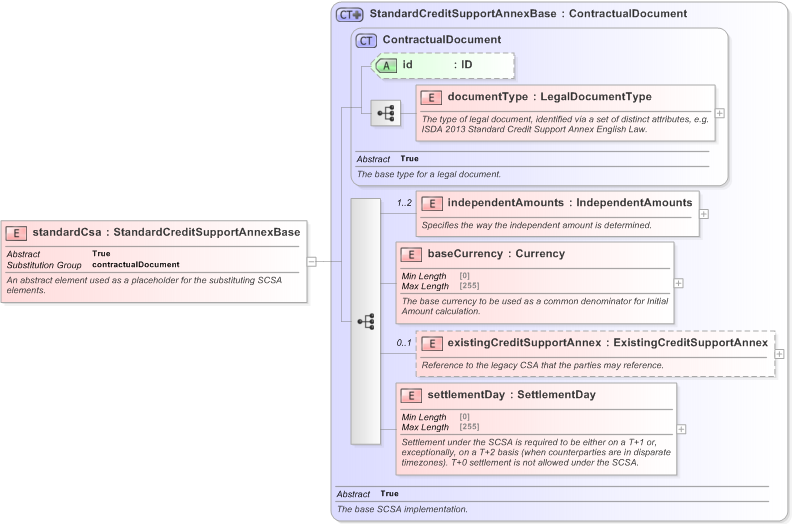Select the id : ID attribute box
792x524 pixels.
[x=443, y=65]
